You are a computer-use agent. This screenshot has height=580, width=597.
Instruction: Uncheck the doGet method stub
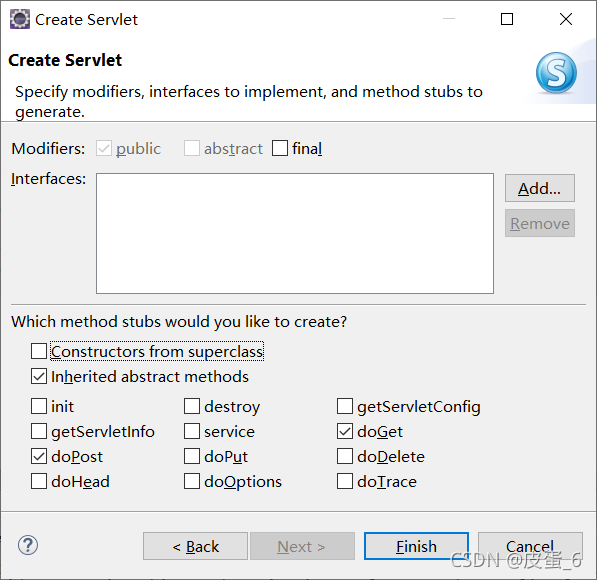(345, 431)
